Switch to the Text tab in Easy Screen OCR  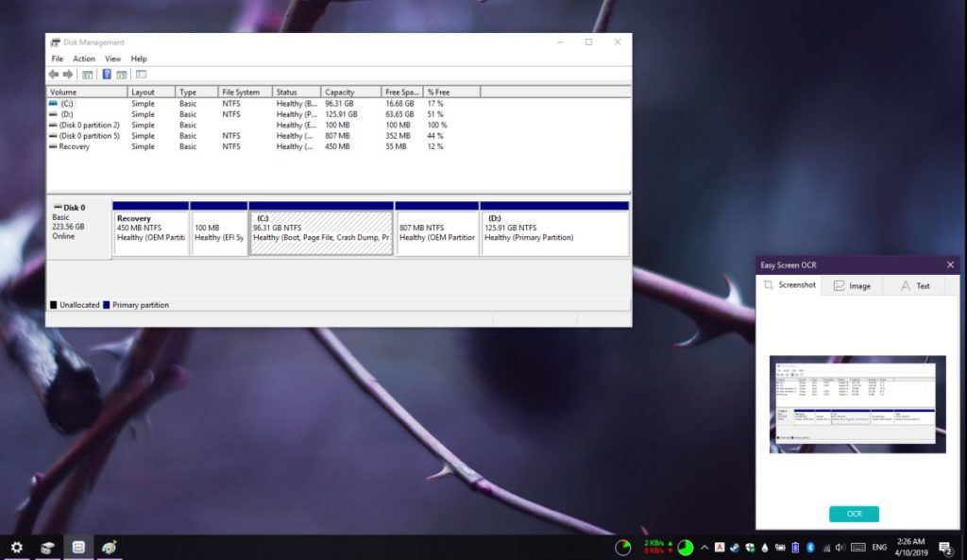(x=914, y=285)
